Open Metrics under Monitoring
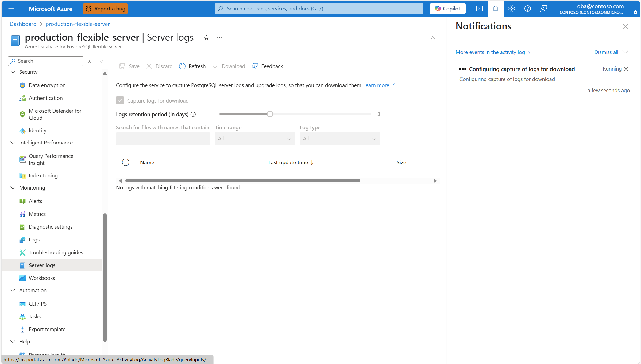641x364 pixels. (37, 214)
